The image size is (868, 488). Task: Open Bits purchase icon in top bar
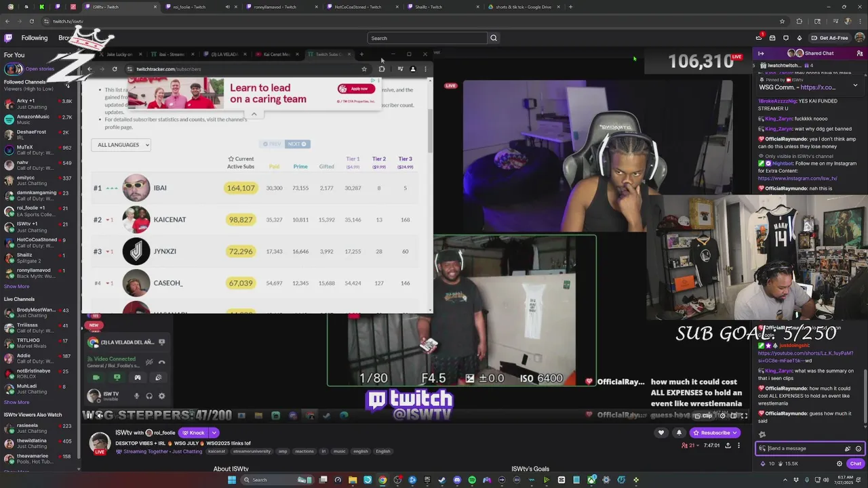pos(800,38)
